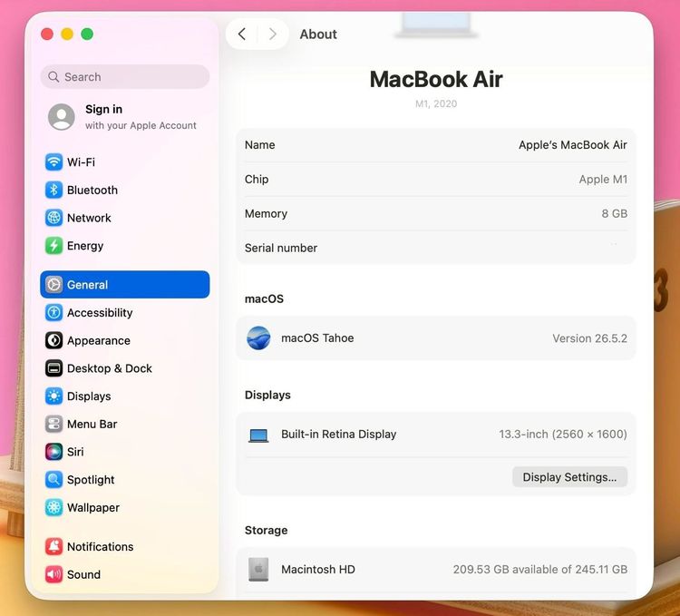The image size is (680, 616).
Task: Click the Display Settings... button
Action: point(569,477)
